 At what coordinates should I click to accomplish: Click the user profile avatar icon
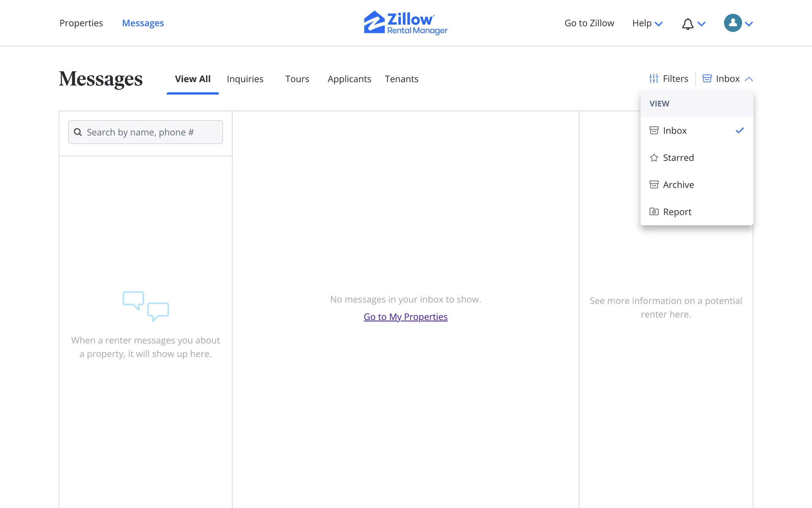(732, 23)
